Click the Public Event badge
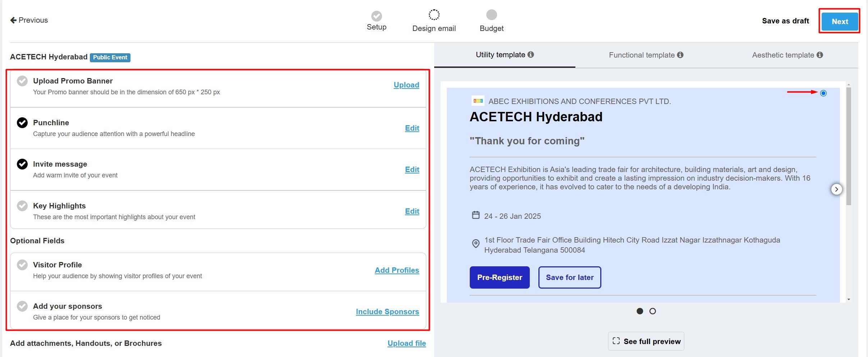The height and width of the screenshot is (357, 868). pos(110,57)
